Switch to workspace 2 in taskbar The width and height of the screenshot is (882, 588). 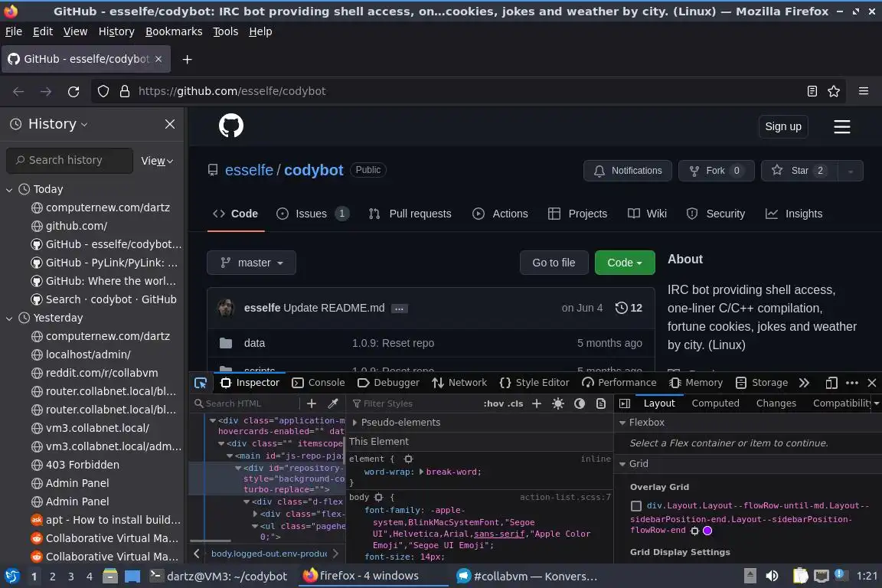[x=52, y=577]
